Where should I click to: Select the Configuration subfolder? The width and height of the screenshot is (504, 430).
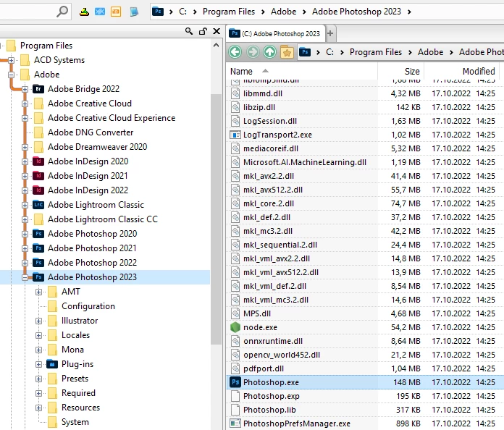[x=88, y=306]
